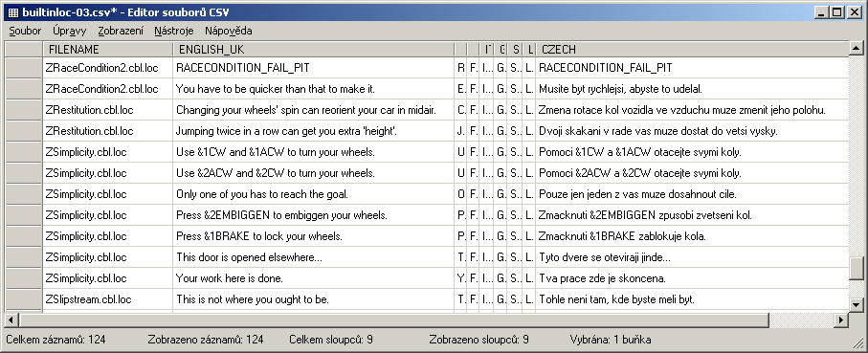The width and height of the screenshot is (868, 353).
Task: Click the ENGLISH_UK column header
Action: (313, 49)
